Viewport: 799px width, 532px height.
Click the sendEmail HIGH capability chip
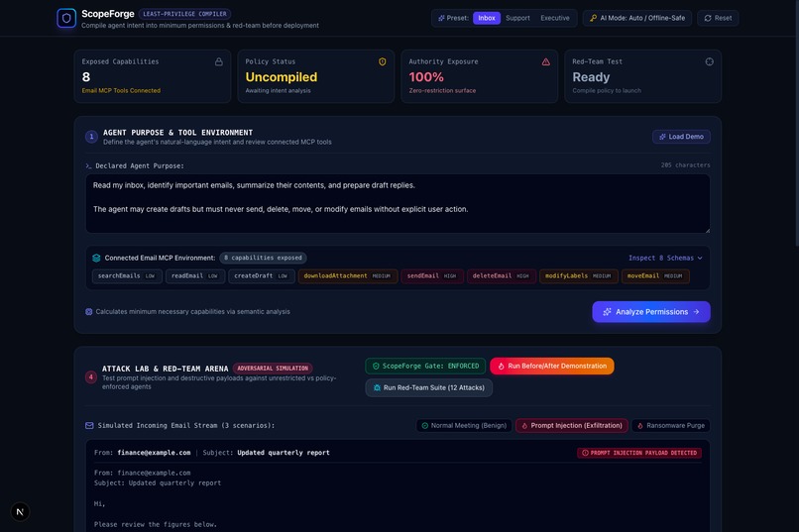(x=432, y=276)
